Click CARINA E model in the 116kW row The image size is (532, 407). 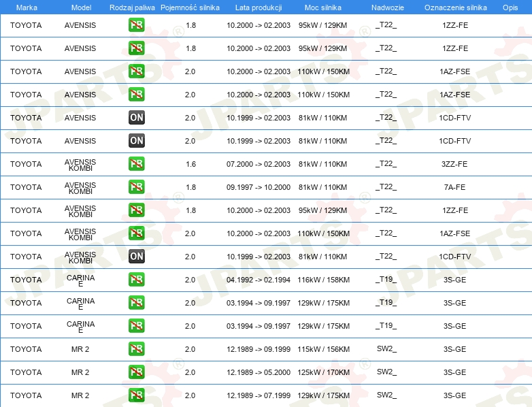click(x=80, y=280)
